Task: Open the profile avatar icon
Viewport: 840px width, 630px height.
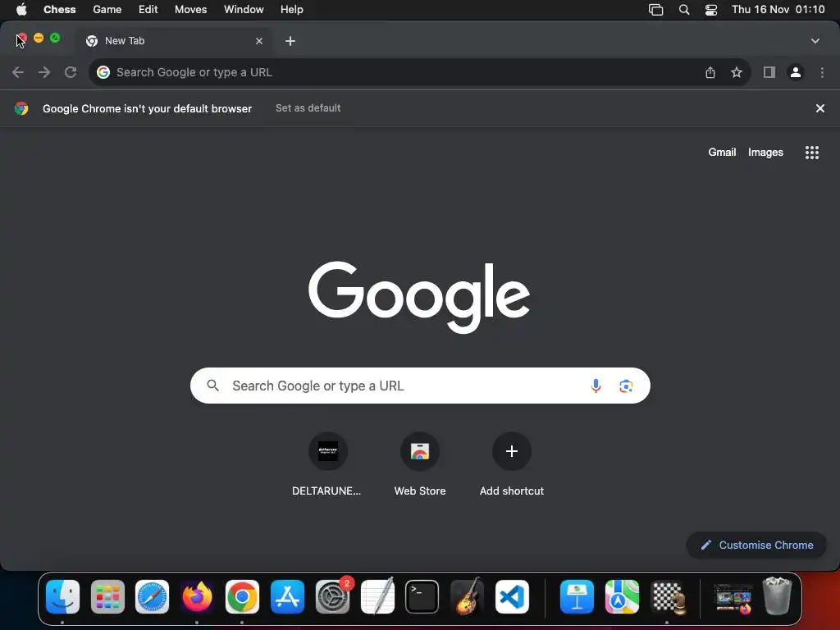Action: (x=796, y=72)
